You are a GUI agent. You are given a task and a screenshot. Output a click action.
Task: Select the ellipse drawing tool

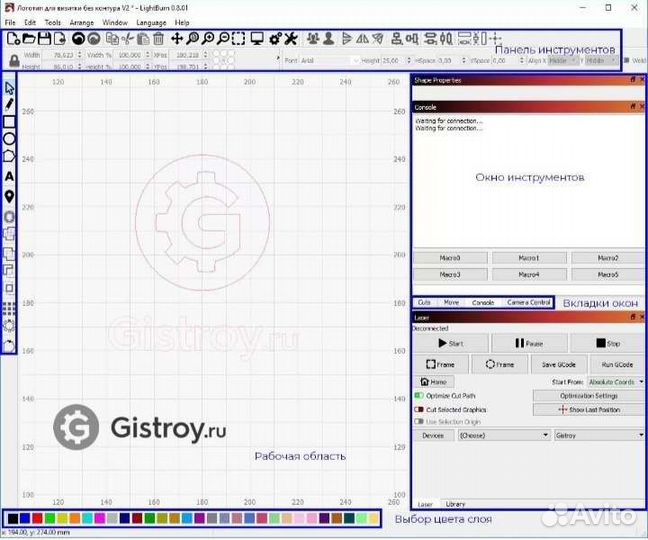coord(10,138)
